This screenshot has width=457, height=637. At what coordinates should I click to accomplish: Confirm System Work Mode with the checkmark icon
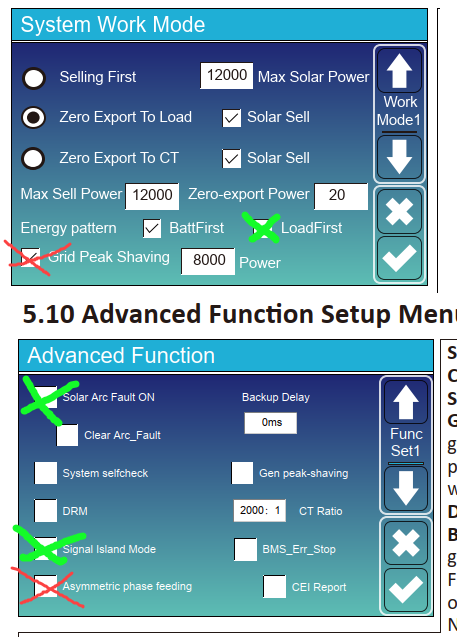click(x=399, y=258)
